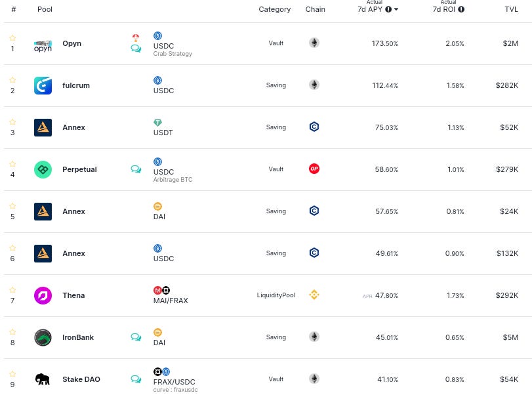Click USDC token icon in Opyn row
The width and height of the screenshot is (532, 397).
click(x=158, y=35)
